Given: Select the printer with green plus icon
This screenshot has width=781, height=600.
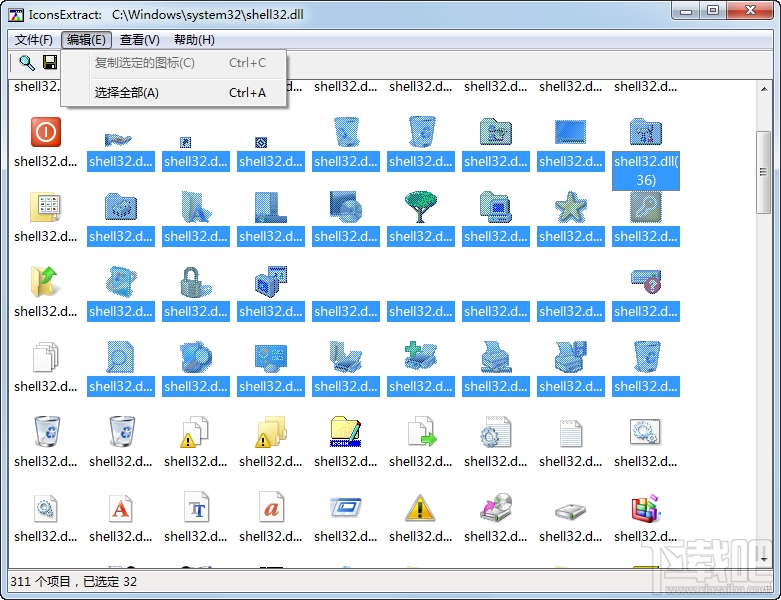Looking at the screenshot, I should pos(420,357).
